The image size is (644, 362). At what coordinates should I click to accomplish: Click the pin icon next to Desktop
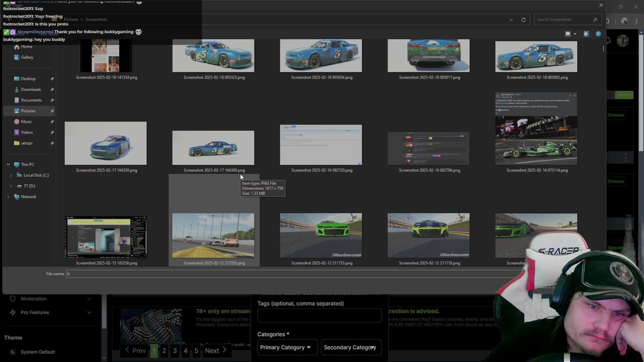(52, 78)
